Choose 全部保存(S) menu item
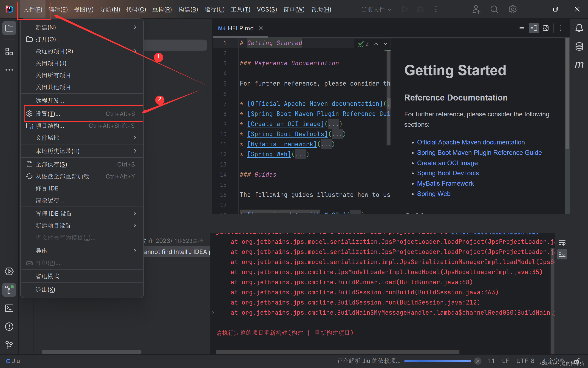 (82, 164)
